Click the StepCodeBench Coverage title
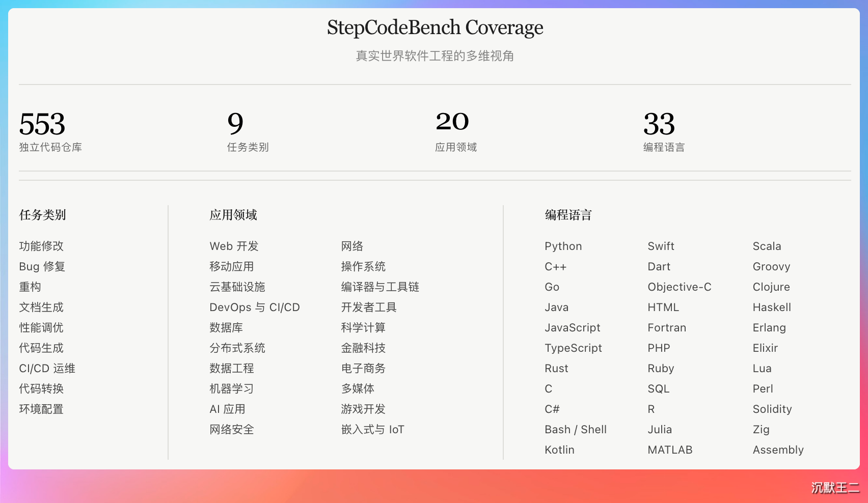 (x=435, y=27)
